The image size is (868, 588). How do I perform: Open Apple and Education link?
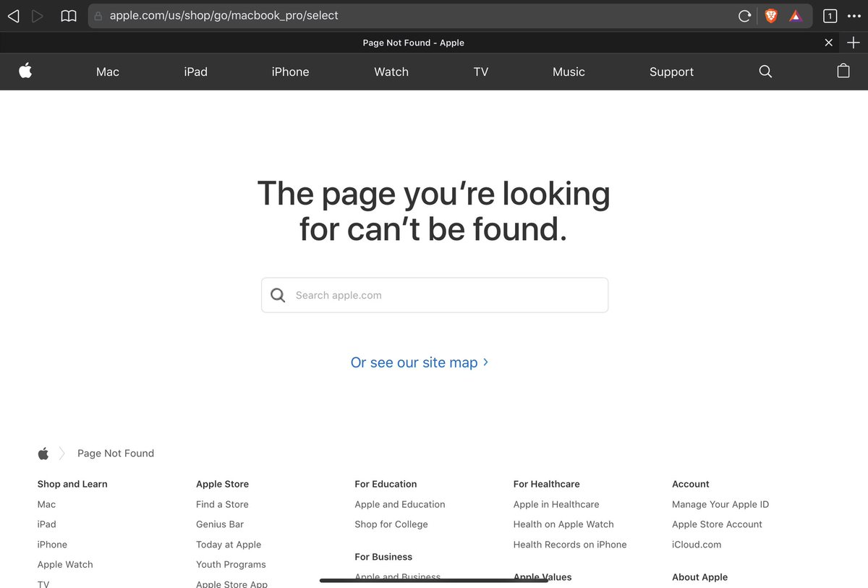click(x=400, y=504)
